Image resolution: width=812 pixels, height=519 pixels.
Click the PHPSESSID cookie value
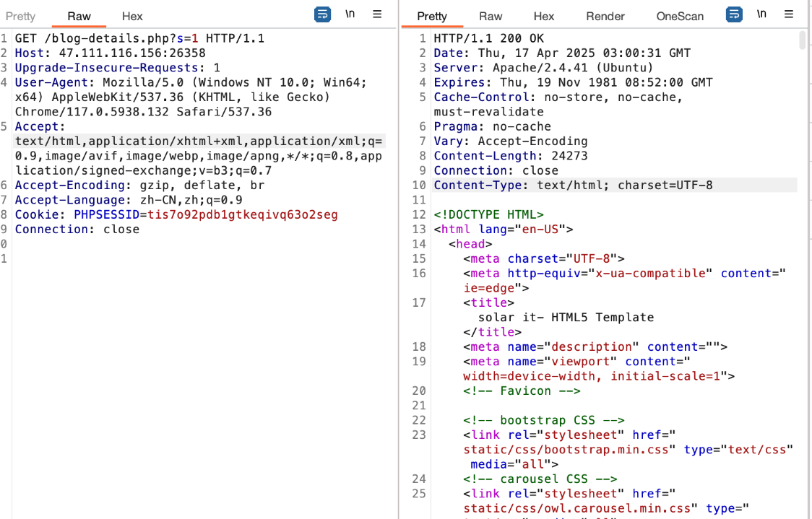coord(242,214)
